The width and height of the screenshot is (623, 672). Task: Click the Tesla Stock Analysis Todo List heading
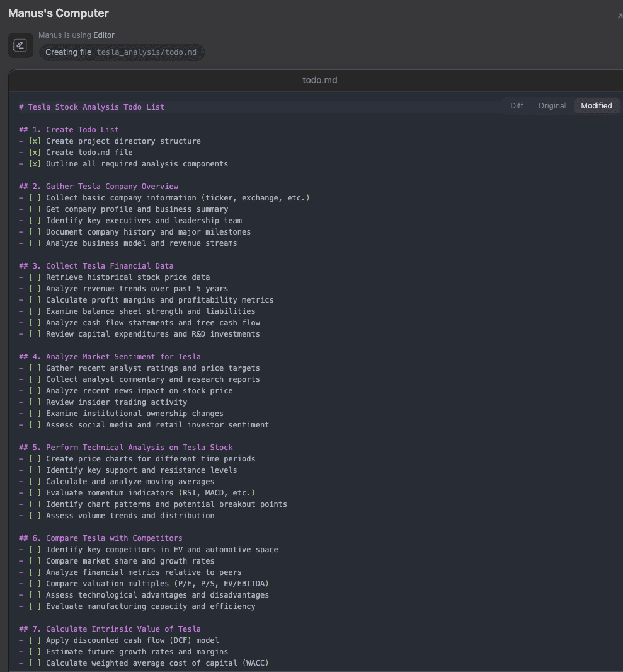click(91, 107)
